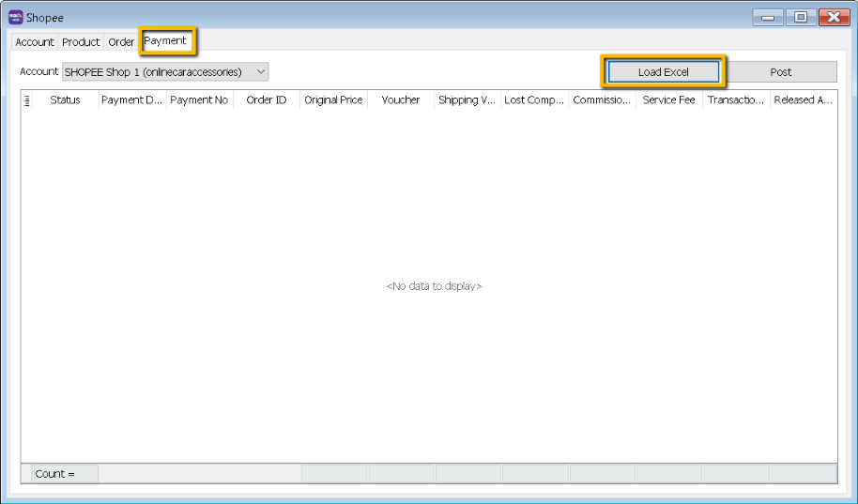This screenshot has height=504, width=858.
Task: Switch to the Product tab
Action: (x=81, y=42)
